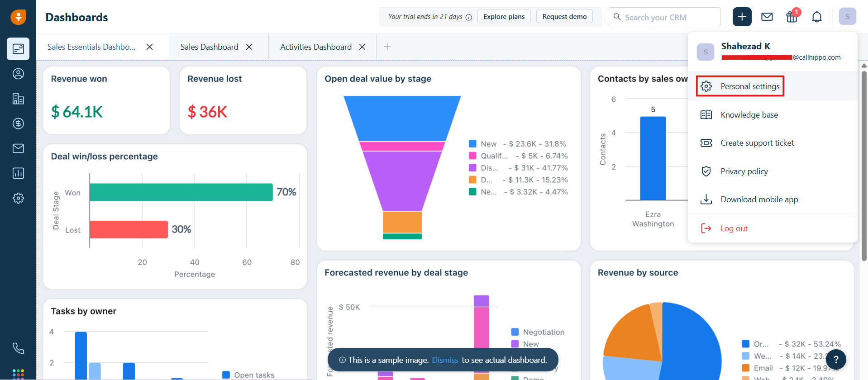The width and height of the screenshot is (868, 380).
Task: Select Create support ticket menu item
Action: (x=773, y=143)
